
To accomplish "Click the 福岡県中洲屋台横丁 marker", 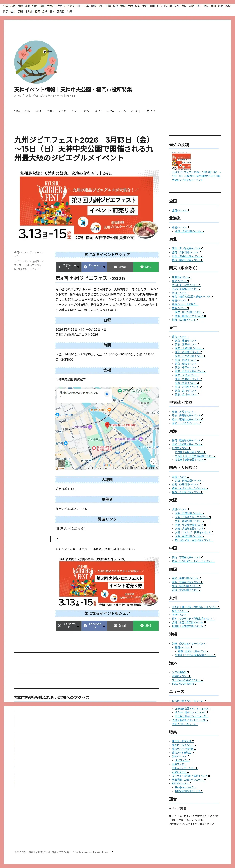I will tap(141, 439).
